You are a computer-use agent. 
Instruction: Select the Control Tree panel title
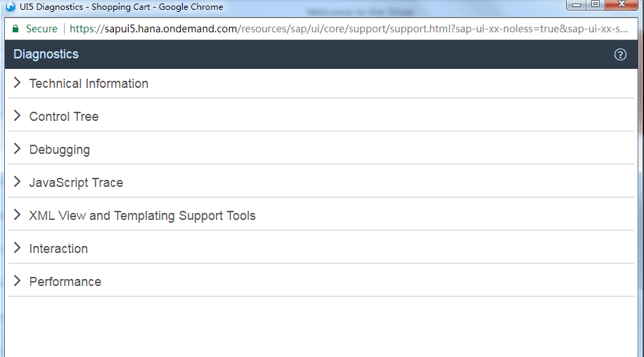pyautogui.click(x=64, y=117)
